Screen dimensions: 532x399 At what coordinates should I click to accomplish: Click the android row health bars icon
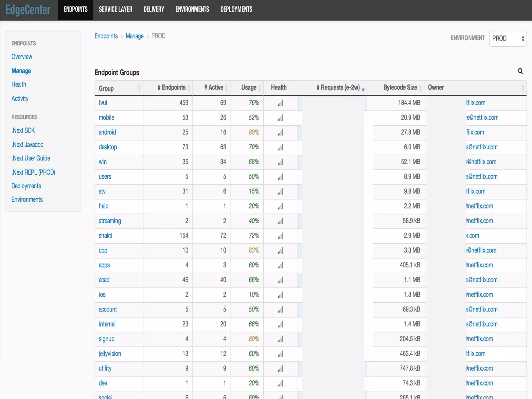(x=280, y=133)
